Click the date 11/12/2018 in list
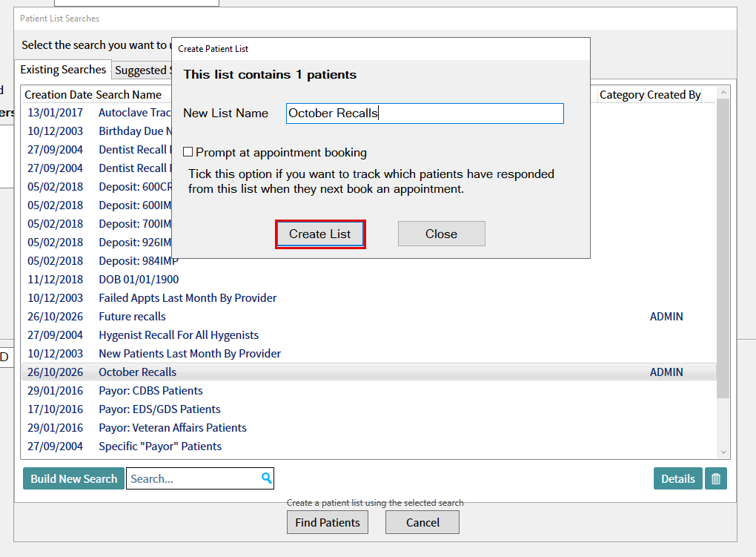Viewport: 756px width, 557px height. [x=55, y=280]
